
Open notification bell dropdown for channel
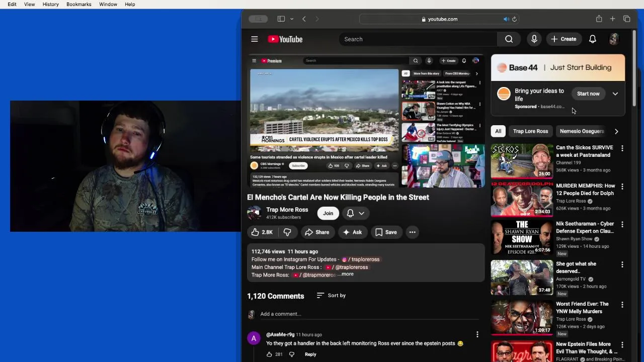click(355, 213)
